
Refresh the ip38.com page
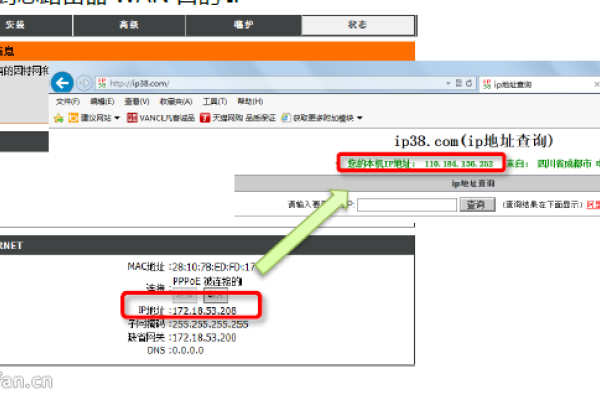pyautogui.click(x=469, y=83)
